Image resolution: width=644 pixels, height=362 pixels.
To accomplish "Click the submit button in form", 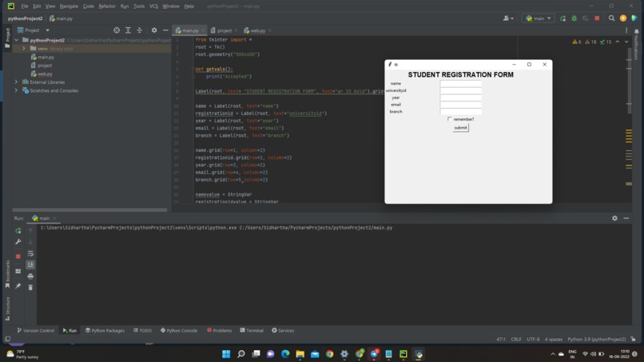I will tap(460, 128).
